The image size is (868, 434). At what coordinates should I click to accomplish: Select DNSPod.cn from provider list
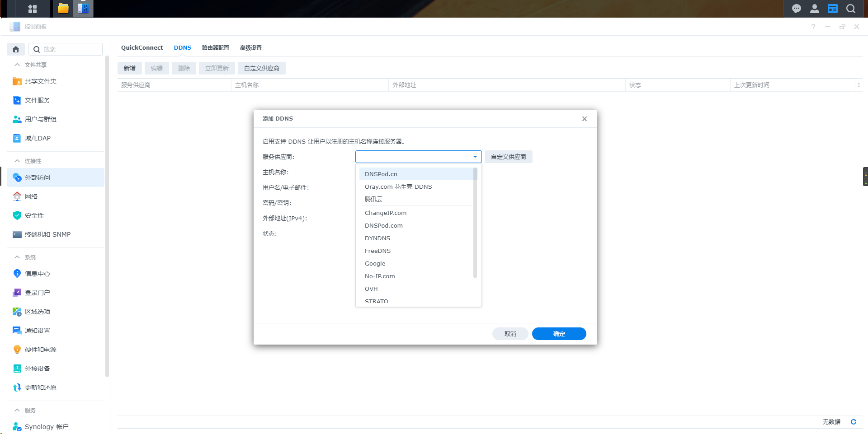(381, 174)
